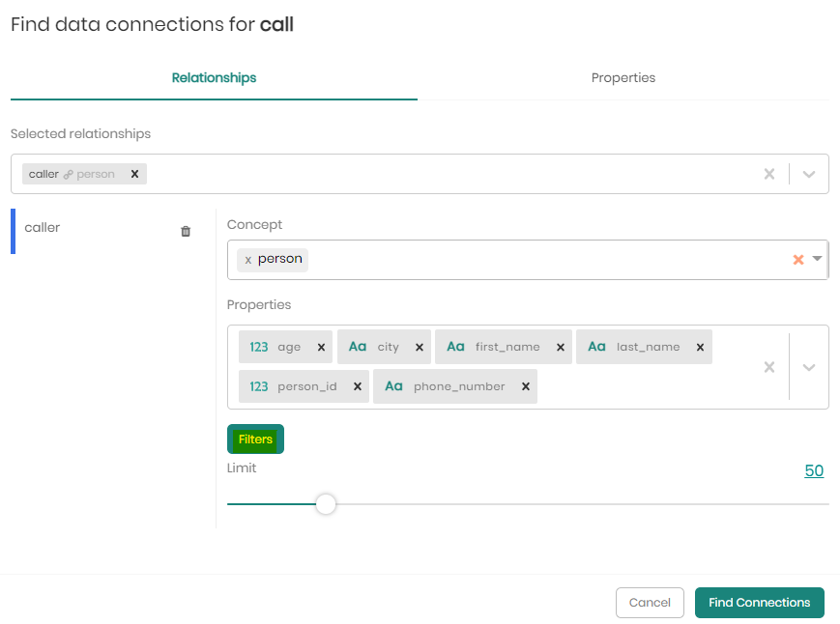Clear the Concept field with orange X

(798, 260)
